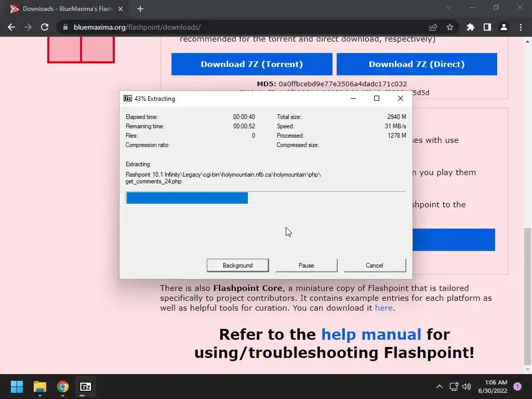Image resolution: width=532 pixels, height=399 pixels.
Task: Maximize the 43% Extracting dialog
Action: [377, 98]
